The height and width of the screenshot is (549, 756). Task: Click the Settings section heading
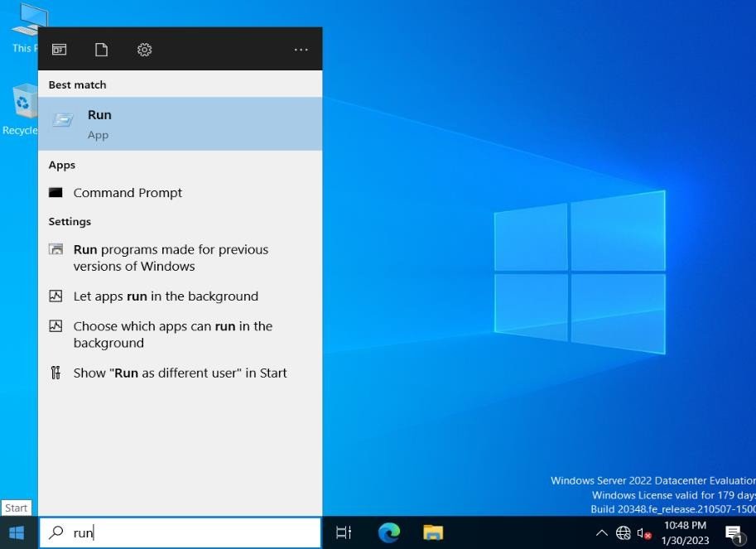pyautogui.click(x=70, y=222)
